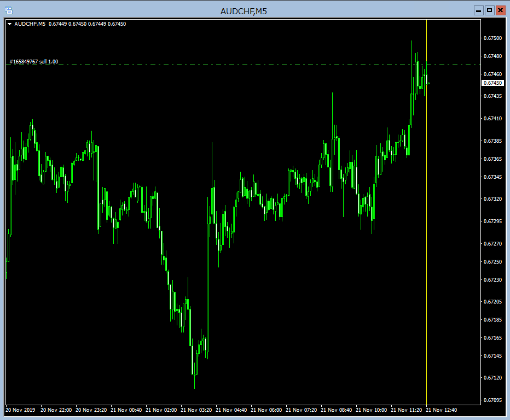Click the 0.67095 price axis label

tap(492, 400)
